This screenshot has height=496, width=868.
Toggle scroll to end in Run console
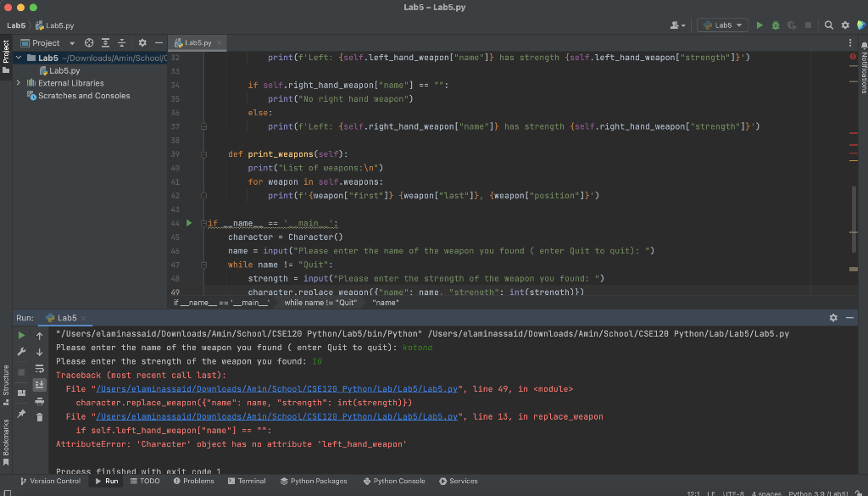point(39,384)
